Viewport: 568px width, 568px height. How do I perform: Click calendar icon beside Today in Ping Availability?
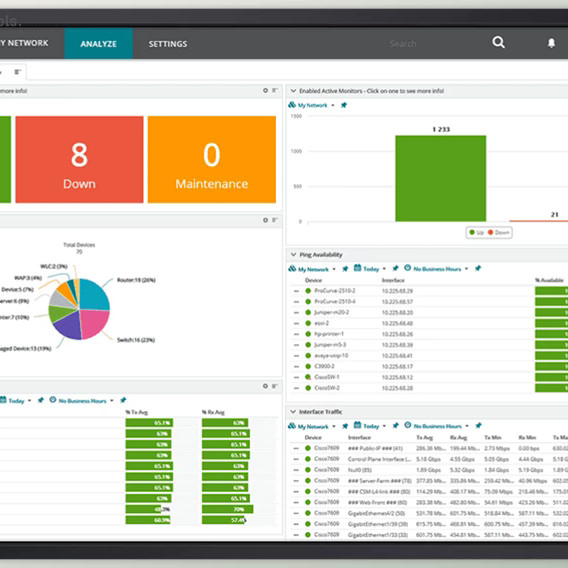click(x=357, y=268)
